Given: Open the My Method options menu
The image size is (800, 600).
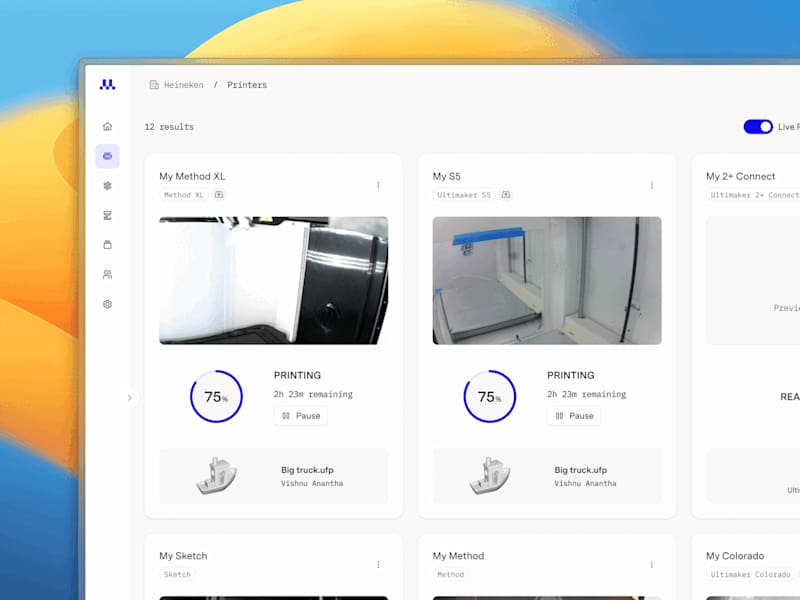Looking at the screenshot, I should [x=652, y=565].
